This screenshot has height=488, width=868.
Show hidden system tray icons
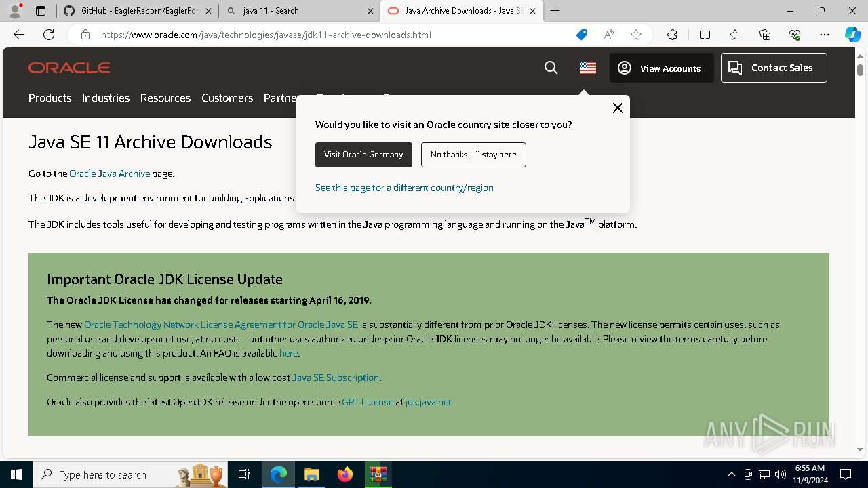click(731, 474)
